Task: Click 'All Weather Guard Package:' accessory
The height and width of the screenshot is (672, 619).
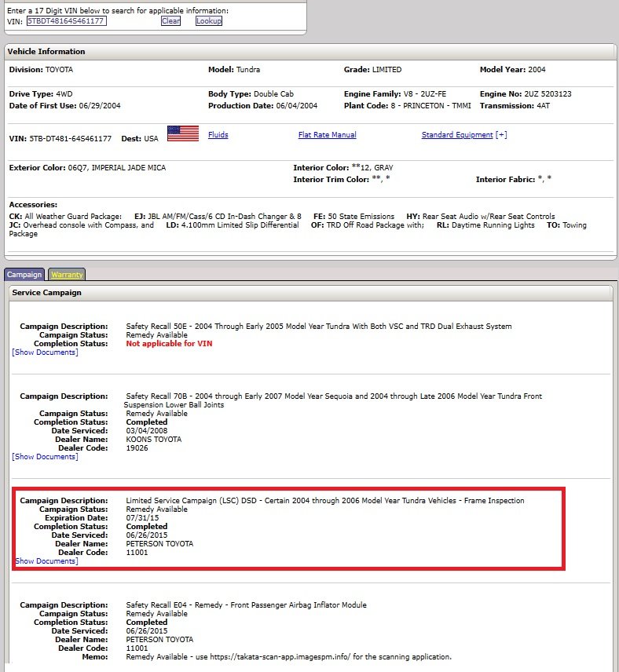Action: [x=73, y=217]
